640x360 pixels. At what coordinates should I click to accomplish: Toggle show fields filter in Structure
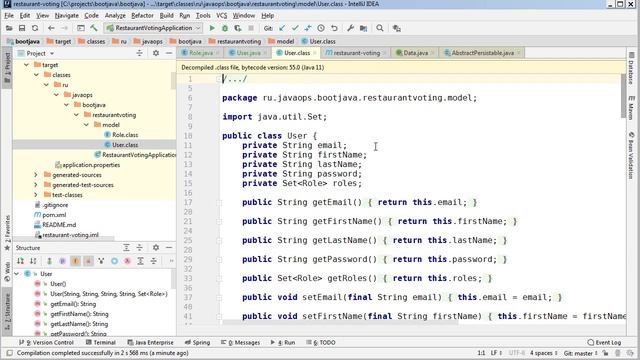pyautogui.click(x=76, y=261)
